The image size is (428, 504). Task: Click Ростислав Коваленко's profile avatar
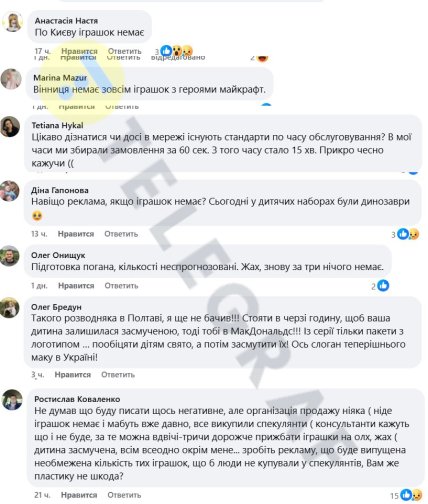click(12, 400)
